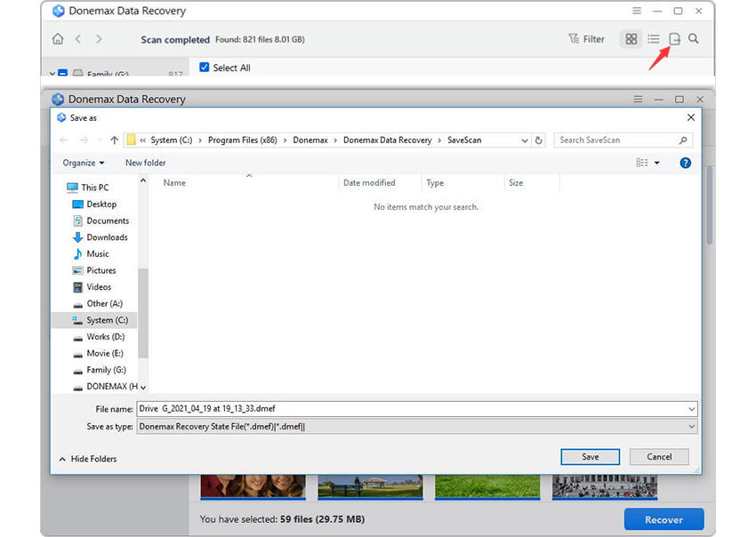The height and width of the screenshot is (537, 756).
Task: Click Save as back navigation arrow
Action: point(64,140)
